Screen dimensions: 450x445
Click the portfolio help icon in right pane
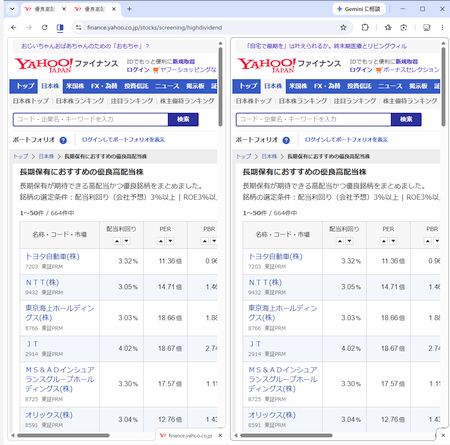click(286, 140)
